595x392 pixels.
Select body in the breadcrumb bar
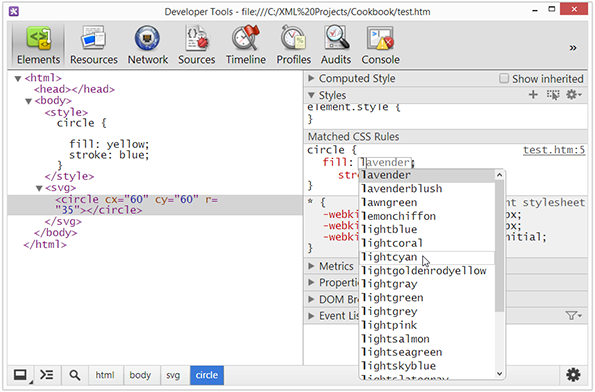click(140, 375)
